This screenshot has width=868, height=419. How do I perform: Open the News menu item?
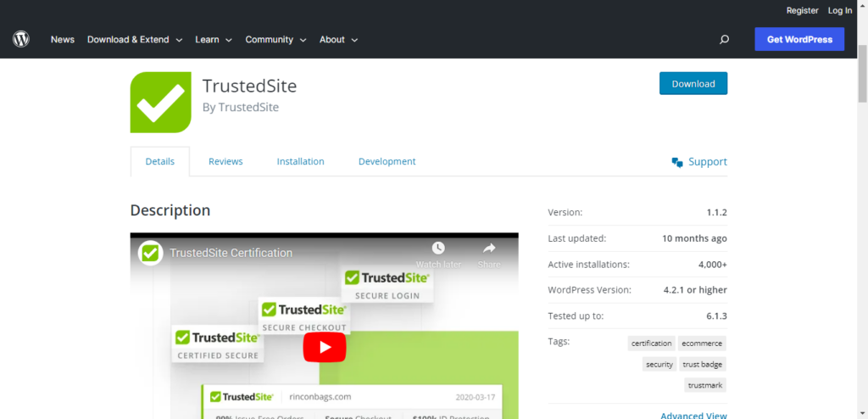coord(63,39)
